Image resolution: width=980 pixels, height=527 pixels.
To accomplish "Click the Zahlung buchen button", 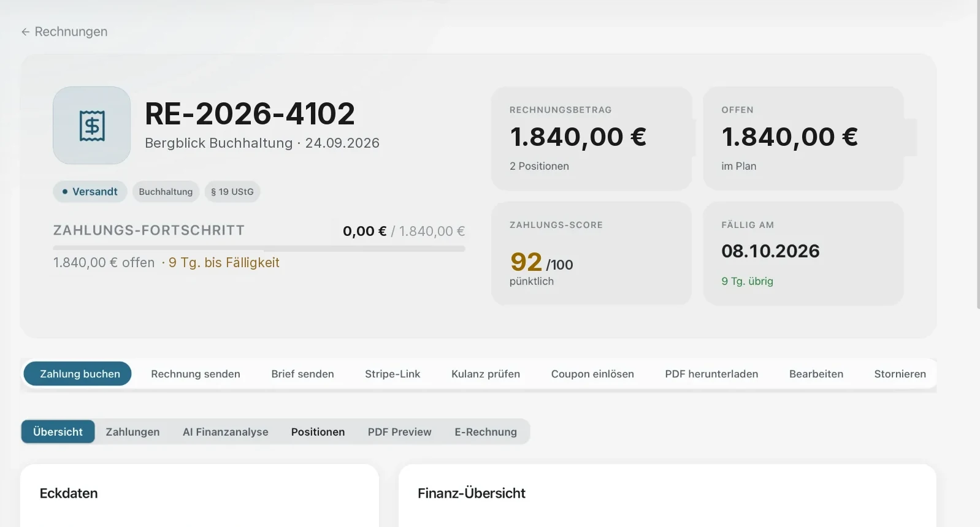I will coord(77,374).
